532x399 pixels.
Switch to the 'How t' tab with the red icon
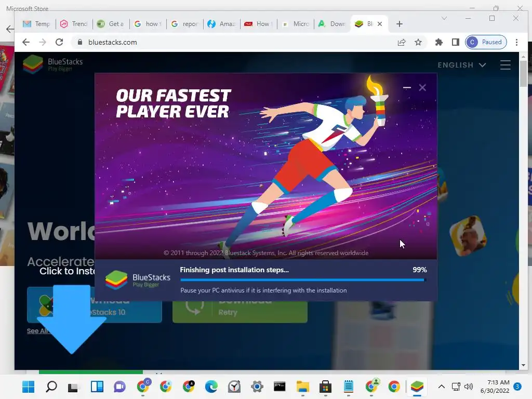(x=259, y=24)
